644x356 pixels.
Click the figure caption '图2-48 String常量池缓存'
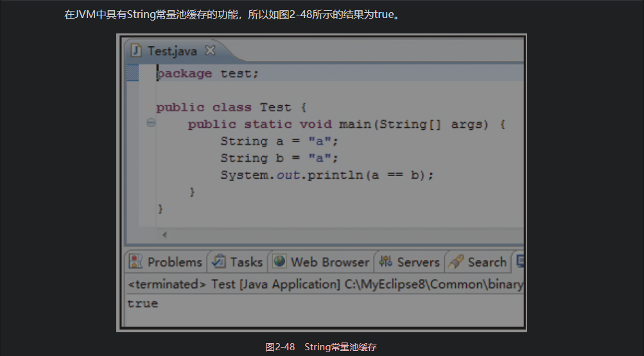(x=321, y=347)
